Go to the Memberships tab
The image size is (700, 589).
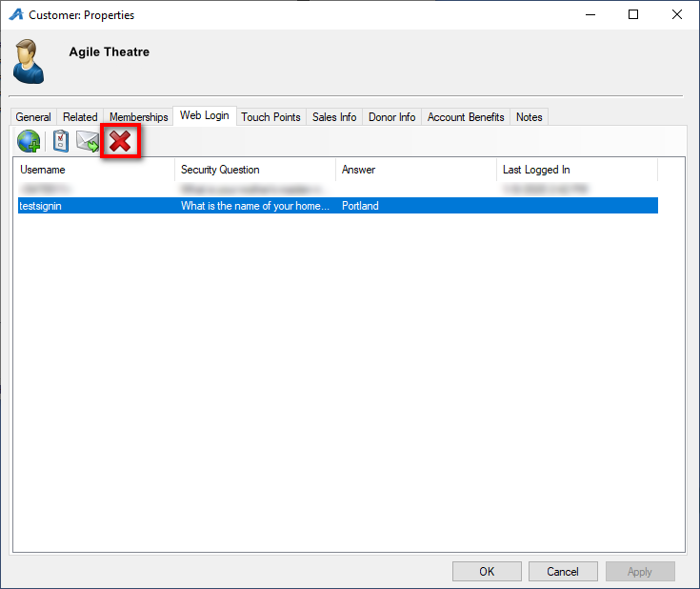(138, 117)
